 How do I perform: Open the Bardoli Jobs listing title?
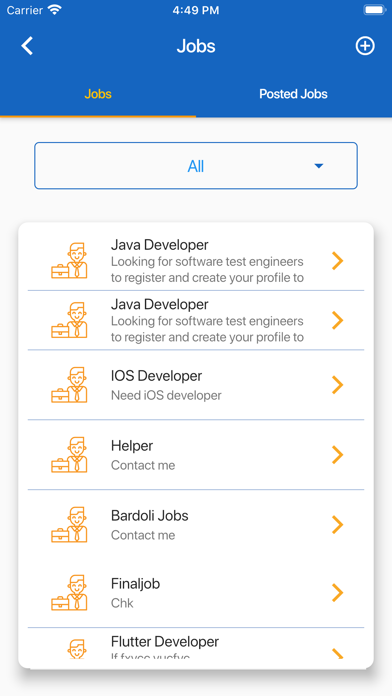[x=150, y=516]
